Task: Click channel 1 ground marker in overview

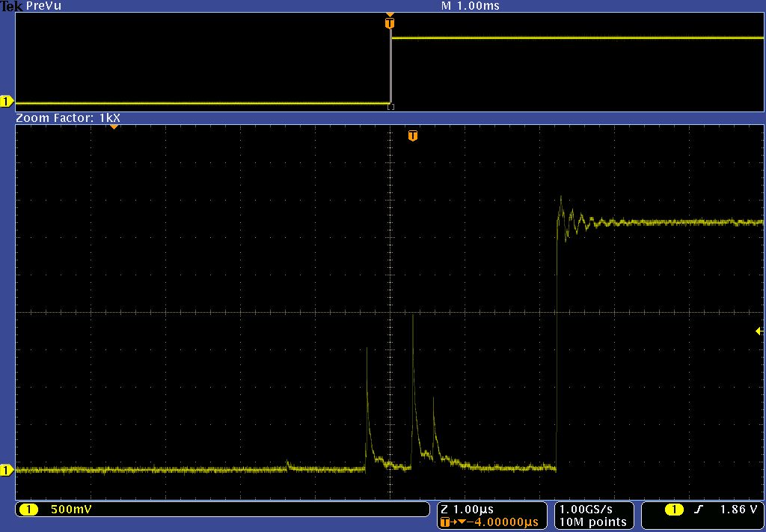Action: [7, 102]
